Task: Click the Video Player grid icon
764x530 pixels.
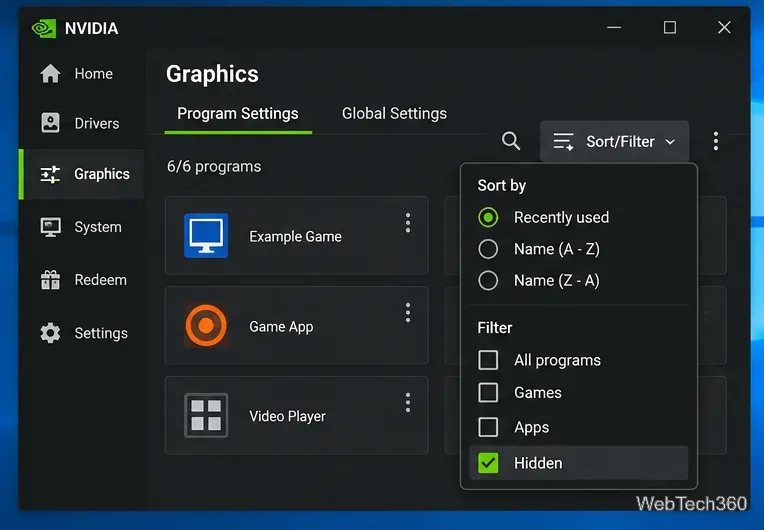Action: (206, 415)
